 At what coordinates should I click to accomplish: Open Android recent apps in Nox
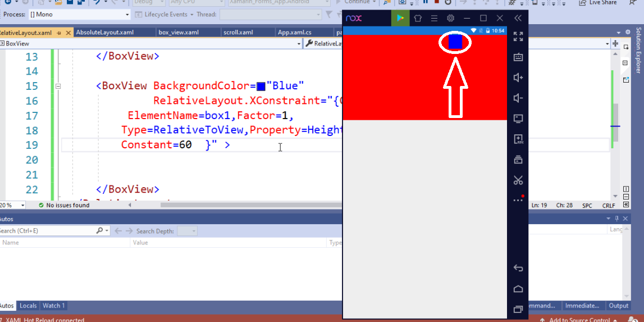tap(518, 309)
